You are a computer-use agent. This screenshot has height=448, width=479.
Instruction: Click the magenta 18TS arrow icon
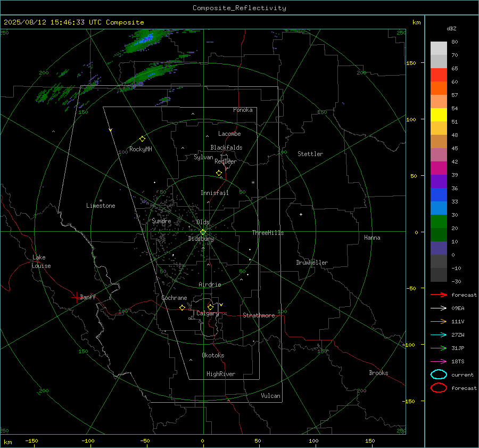439,362
